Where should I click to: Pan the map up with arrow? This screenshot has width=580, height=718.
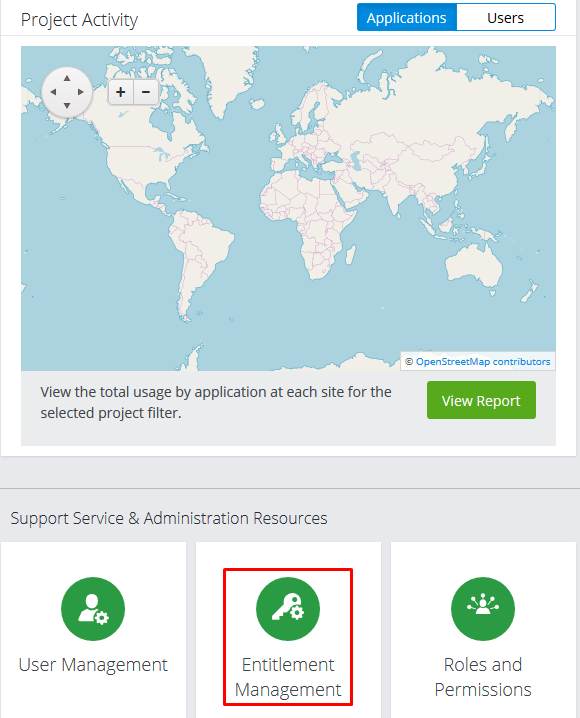67,78
